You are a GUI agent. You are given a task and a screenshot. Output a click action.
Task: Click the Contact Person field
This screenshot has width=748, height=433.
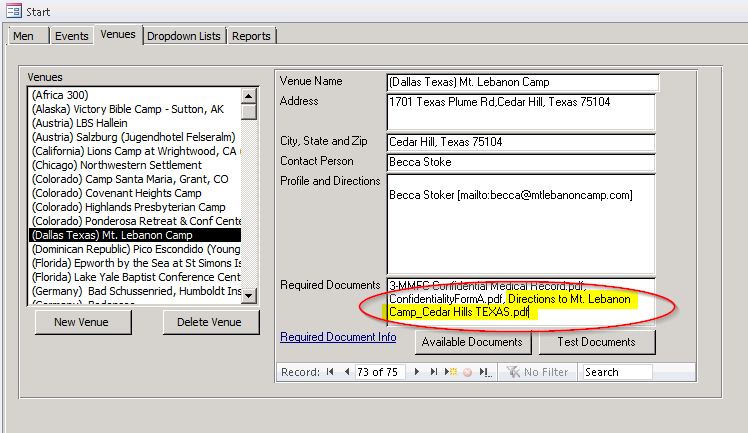tap(521, 162)
